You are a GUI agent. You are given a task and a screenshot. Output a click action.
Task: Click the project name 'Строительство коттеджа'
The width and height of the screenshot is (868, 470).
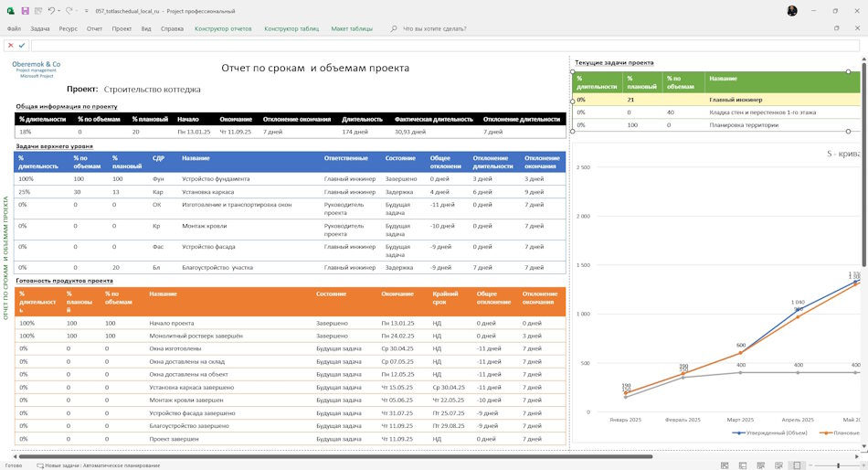point(153,90)
